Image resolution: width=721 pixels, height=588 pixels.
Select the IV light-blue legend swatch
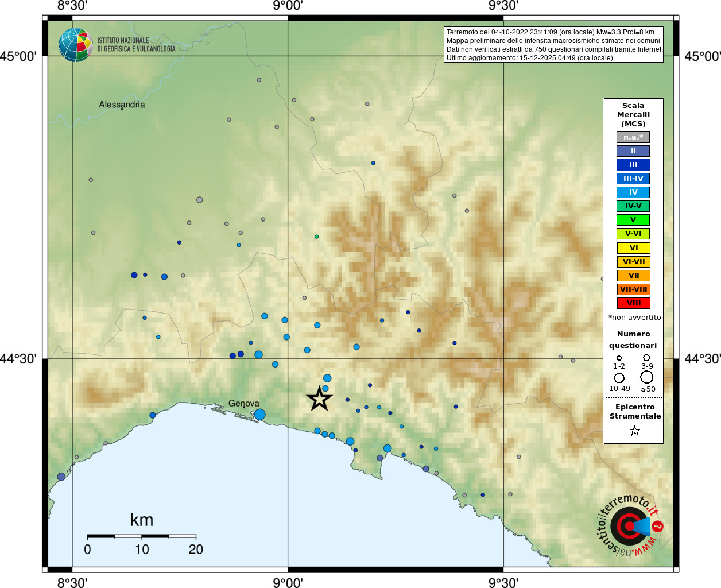point(633,192)
